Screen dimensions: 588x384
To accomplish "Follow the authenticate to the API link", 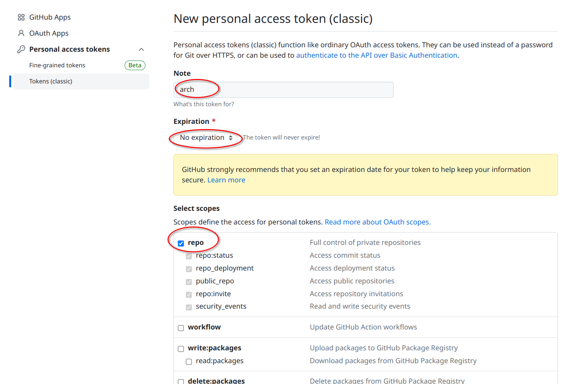I will tap(377, 55).
